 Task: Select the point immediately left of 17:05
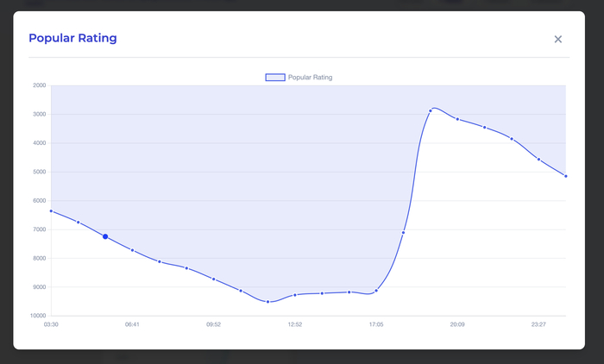[x=349, y=292]
